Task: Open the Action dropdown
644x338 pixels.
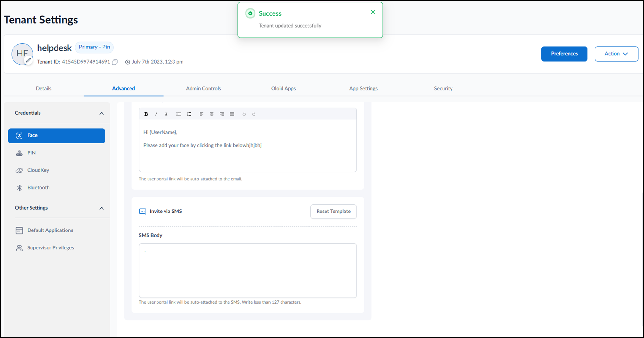Action: 616,54
